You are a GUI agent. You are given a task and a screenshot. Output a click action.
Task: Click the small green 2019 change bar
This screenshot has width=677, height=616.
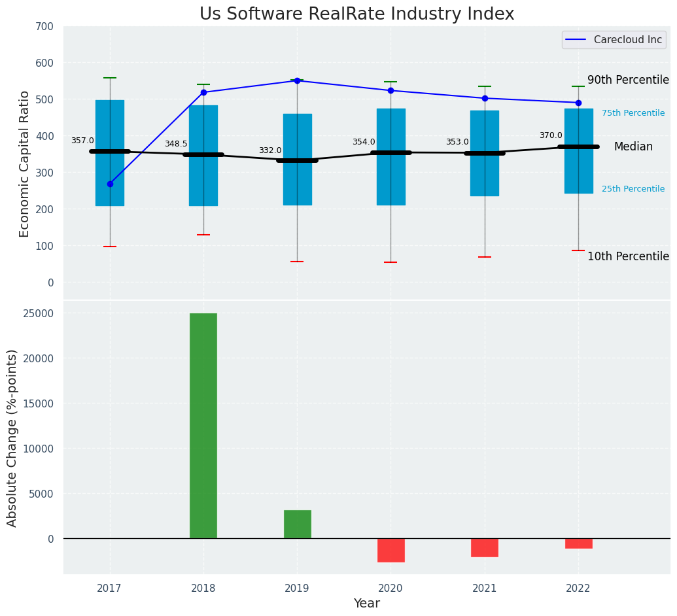pos(297,524)
